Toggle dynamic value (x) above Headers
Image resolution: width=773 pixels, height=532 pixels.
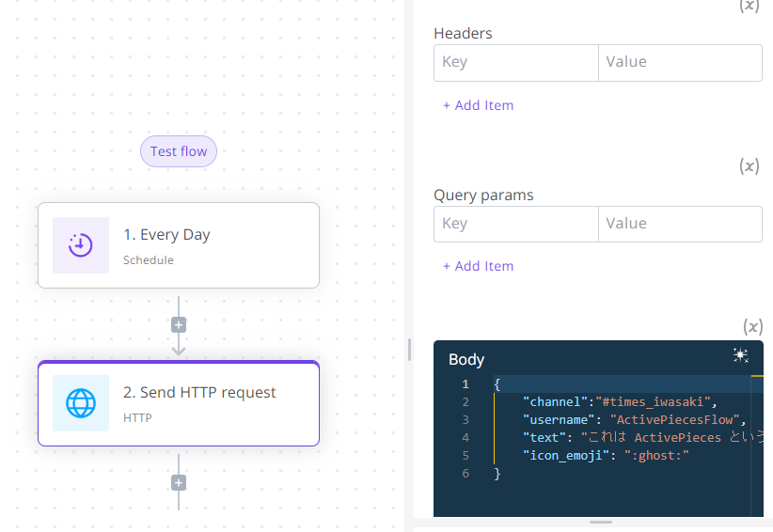click(749, 6)
